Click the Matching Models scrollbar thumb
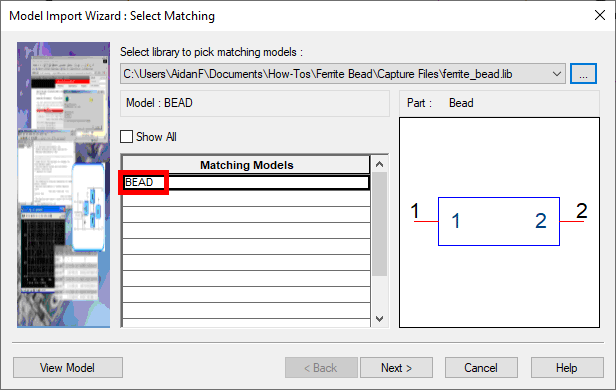The image size is (616, 390). coord(380,224)
